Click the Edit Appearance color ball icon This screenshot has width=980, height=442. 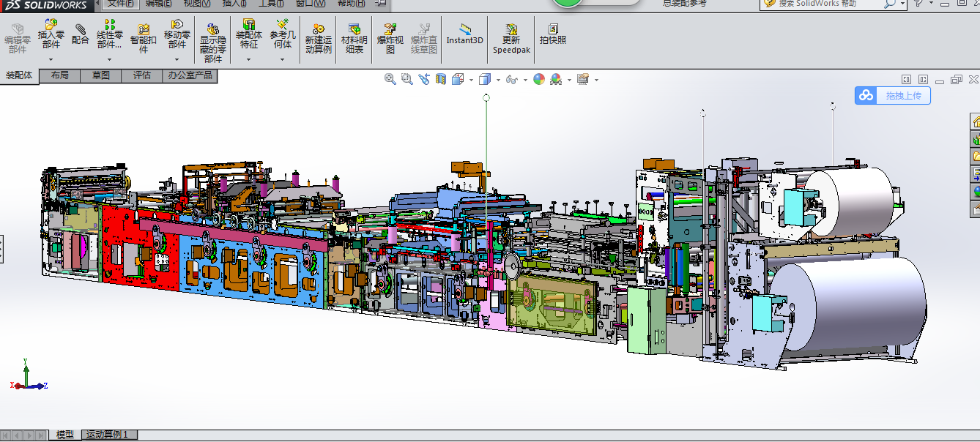point(539,79)
